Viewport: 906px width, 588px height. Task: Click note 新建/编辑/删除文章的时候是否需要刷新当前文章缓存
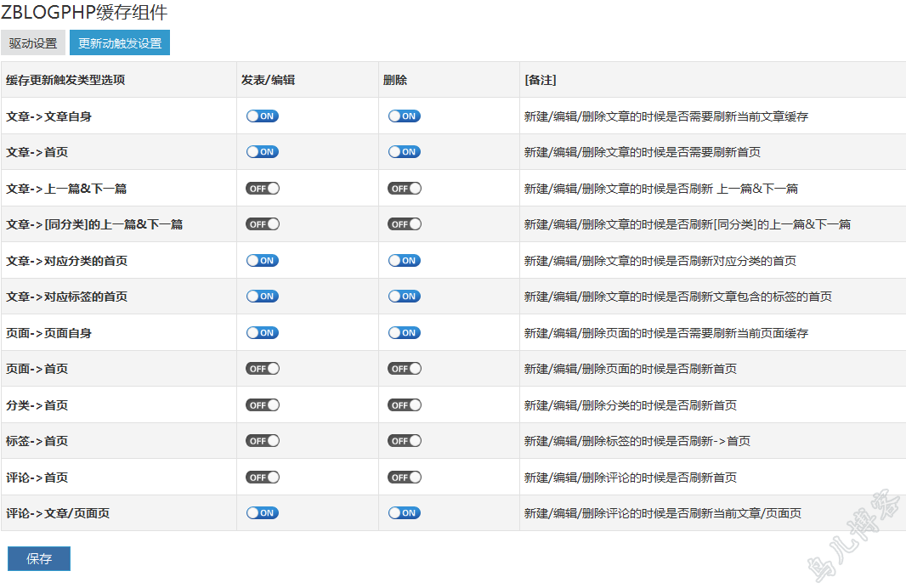click(666, 116)
